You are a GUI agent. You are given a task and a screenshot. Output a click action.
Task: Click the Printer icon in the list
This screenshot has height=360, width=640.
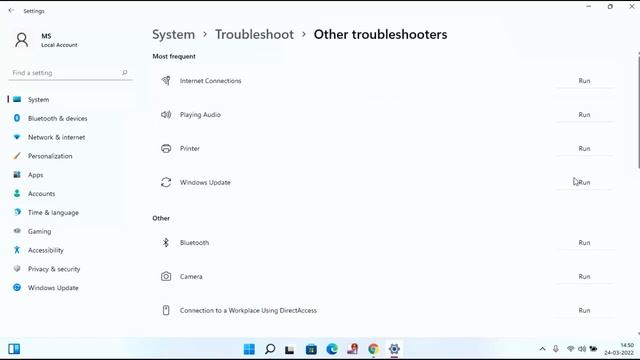click(166, 149)
